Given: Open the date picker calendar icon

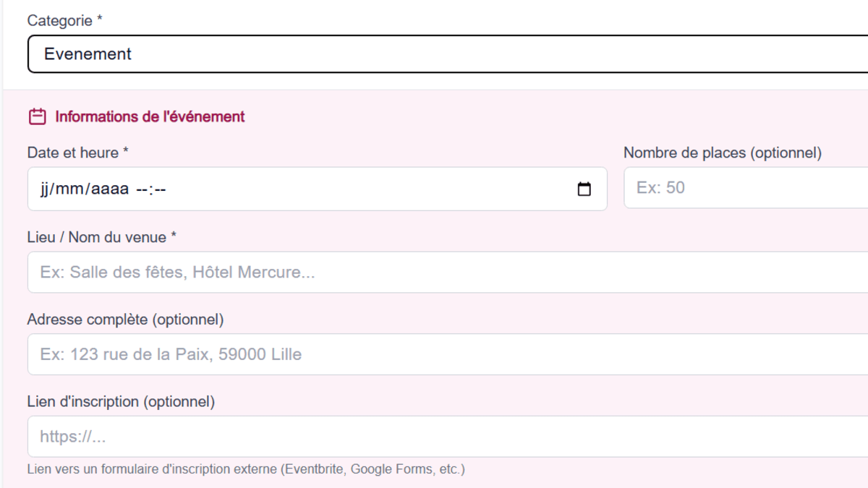Looking at the screenshot, I should pyautogui.click(x=584, y=189).
